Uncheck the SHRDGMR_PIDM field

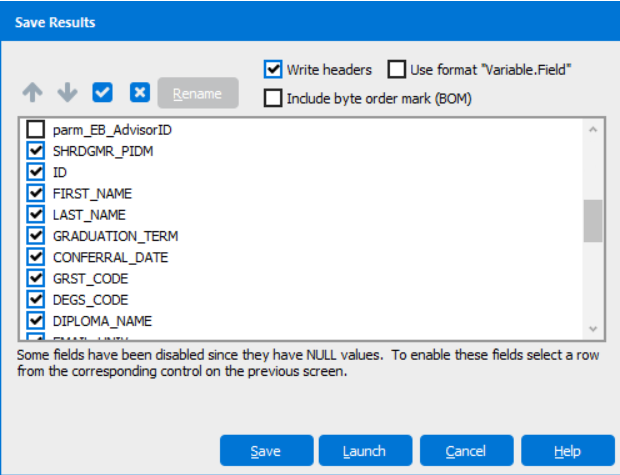point(36,151)
